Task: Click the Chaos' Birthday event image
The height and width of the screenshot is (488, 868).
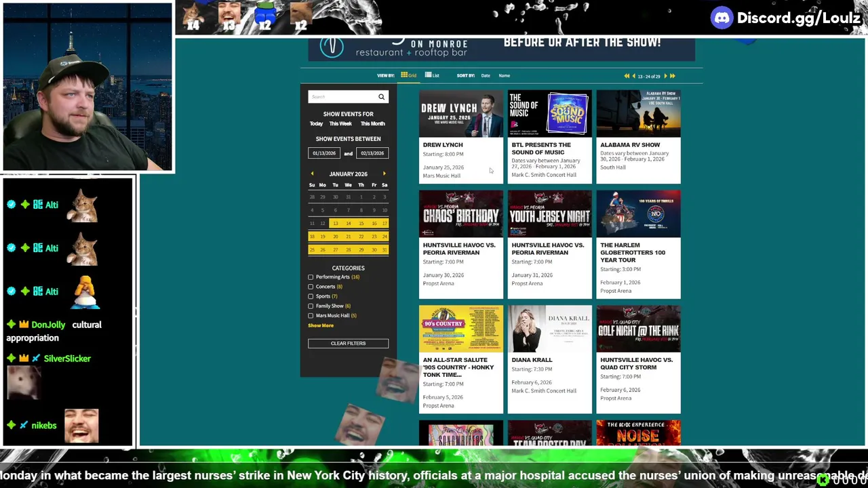Action: pos(461,213)
